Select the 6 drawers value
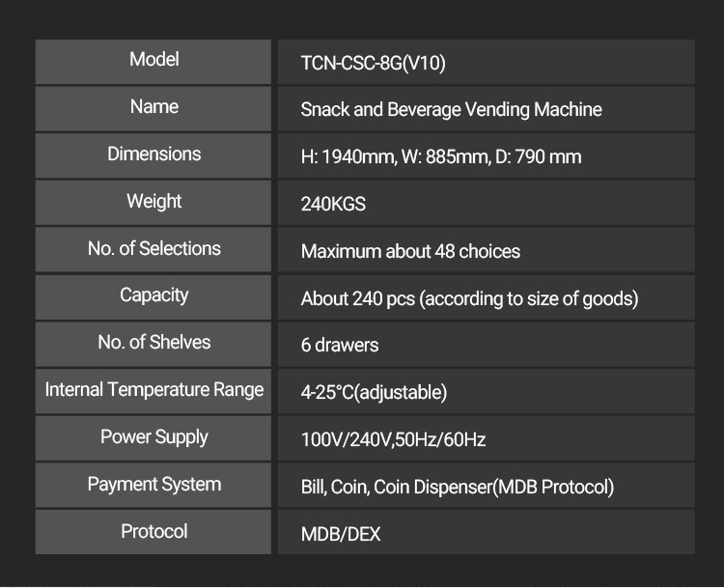 pyautogui.click(x=340, y=346)
